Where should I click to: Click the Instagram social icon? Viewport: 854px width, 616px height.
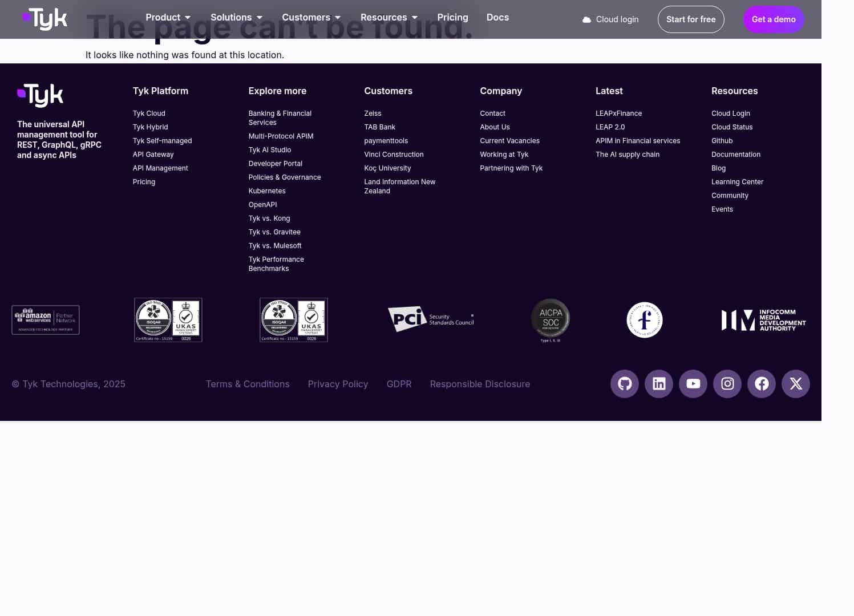click(x=727, y=384)
